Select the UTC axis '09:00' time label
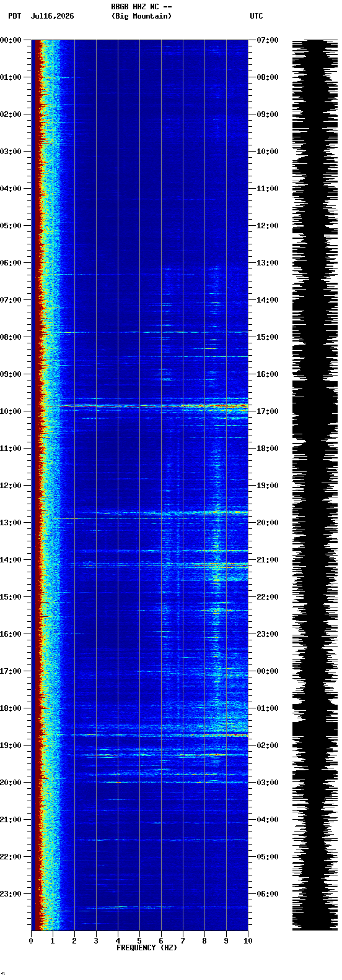Screen dimensions: 342x980 pyautogui.click(x=268, y=114)
